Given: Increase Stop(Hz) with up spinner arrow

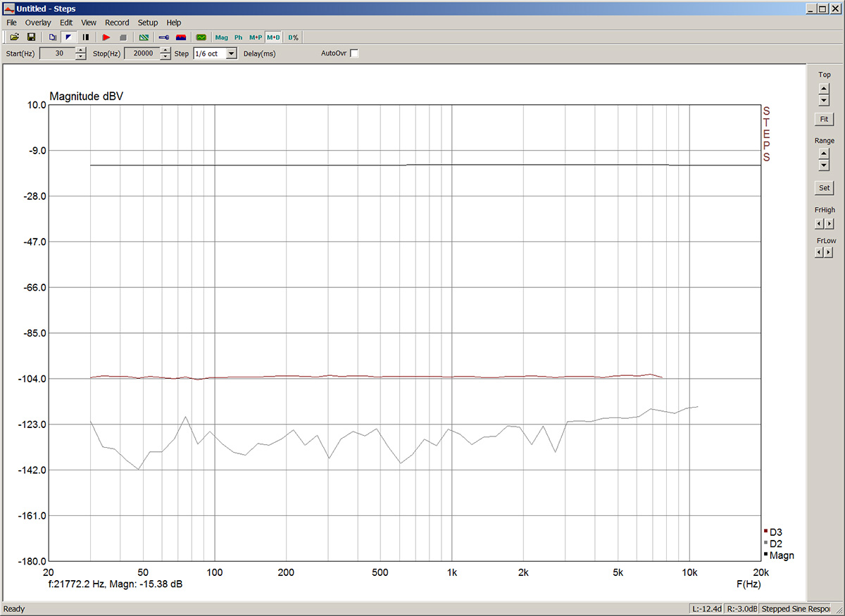Looking at the screenshot, I should [x=165, y=51].
